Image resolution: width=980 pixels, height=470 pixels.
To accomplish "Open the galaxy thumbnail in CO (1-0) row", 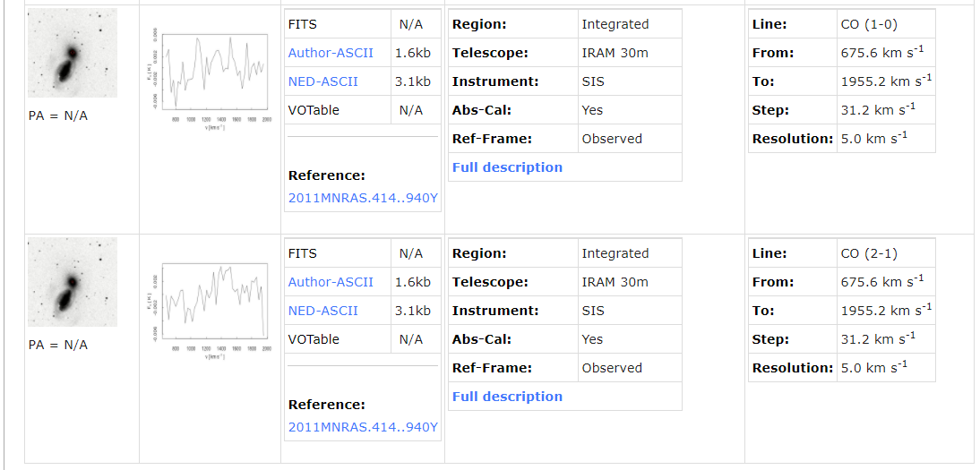I will coord(73,53).
